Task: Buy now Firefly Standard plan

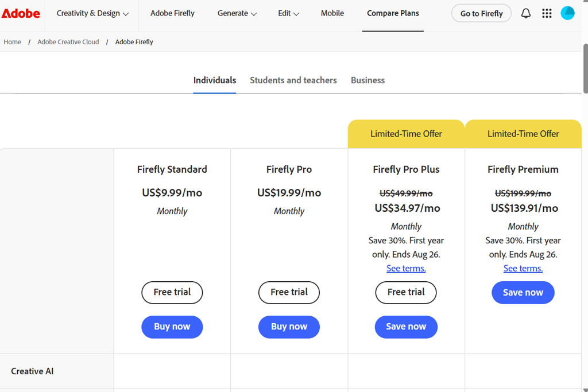Action: [x=172, y=327]
